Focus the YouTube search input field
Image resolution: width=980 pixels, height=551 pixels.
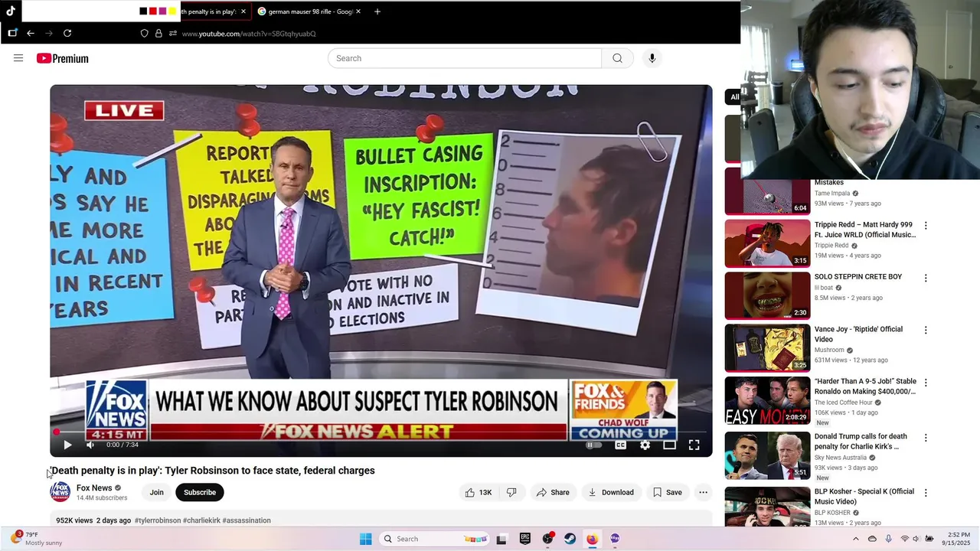tap(465, 58)
